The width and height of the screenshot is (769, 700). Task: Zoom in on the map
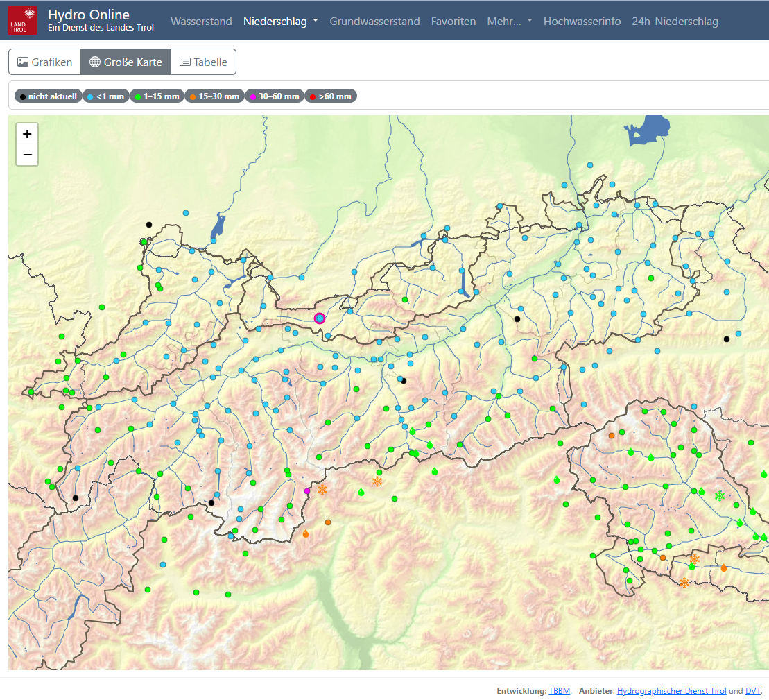click(x=27, y=134)
